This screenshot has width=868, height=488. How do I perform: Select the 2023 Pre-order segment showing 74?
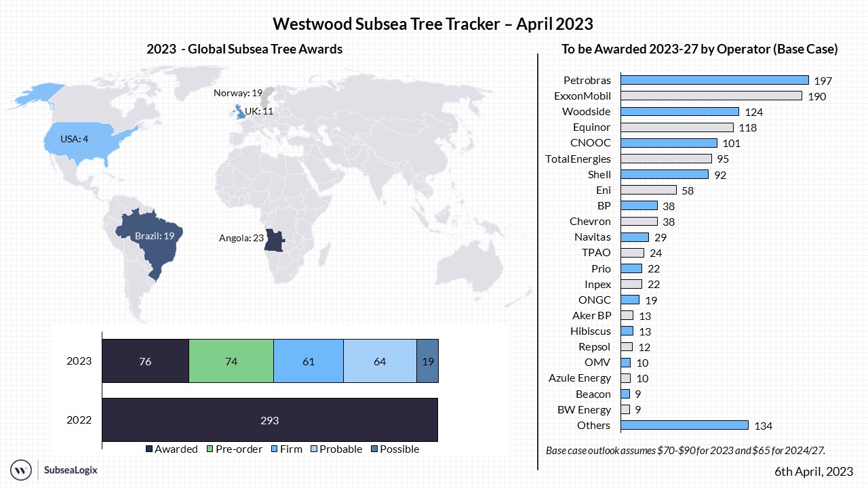(x=231, y=361)
